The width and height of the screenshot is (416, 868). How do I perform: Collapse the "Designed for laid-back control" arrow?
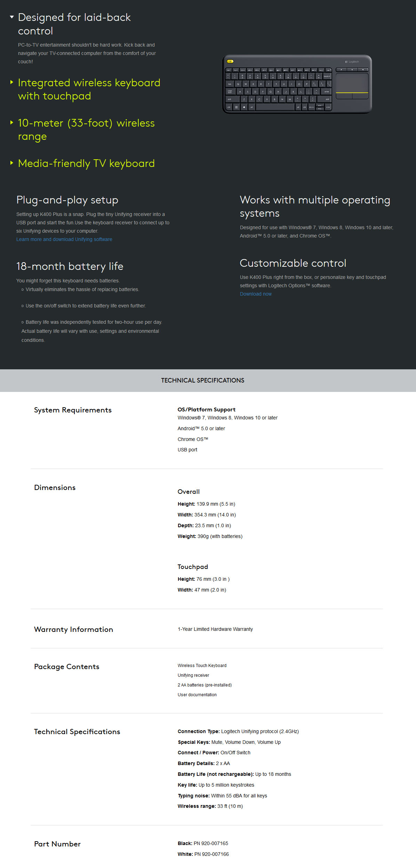pyautogui.click(x=12, y=17)
